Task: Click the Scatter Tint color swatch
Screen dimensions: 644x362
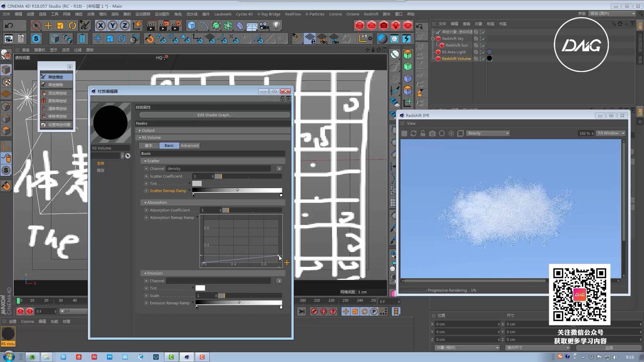Action: tap(197, 184)
